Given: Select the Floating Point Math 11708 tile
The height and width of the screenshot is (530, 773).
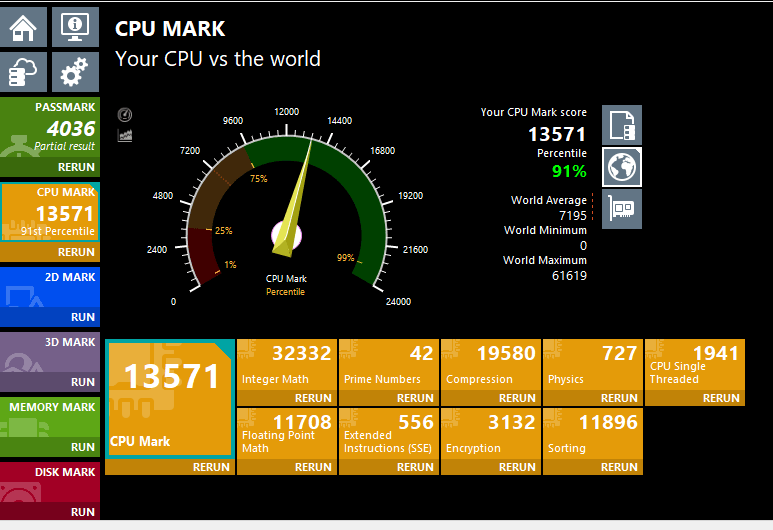Looking at the screenshot, I should tap(287, 434).
